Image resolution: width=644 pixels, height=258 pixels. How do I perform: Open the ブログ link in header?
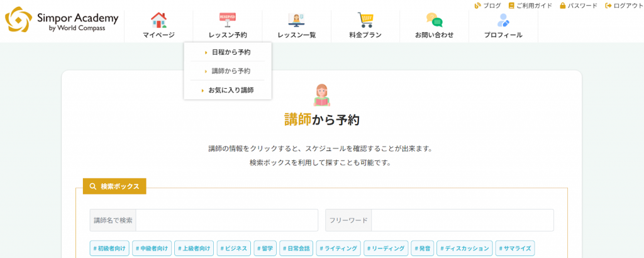pyautogui.click(x=487, y=6)
